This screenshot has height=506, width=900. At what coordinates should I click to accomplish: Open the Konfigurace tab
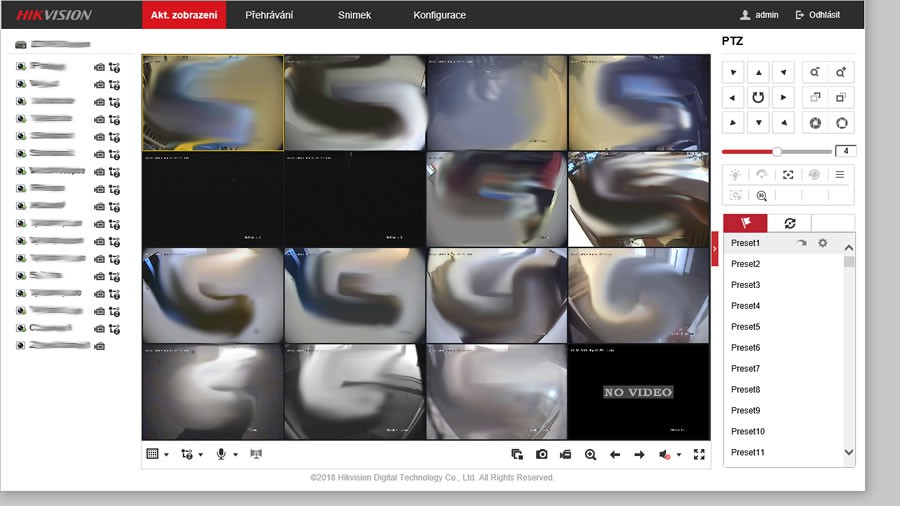pos(439,15)
